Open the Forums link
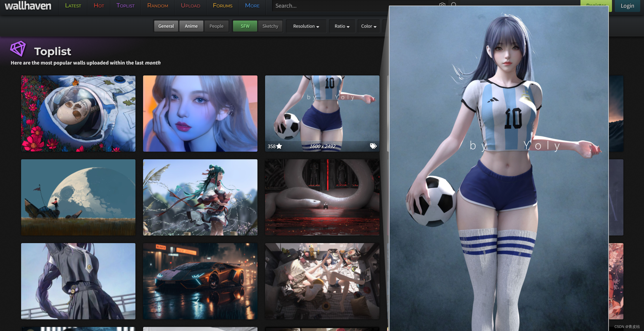The height and width of the screenshot is (331, 644). (222, 6)
